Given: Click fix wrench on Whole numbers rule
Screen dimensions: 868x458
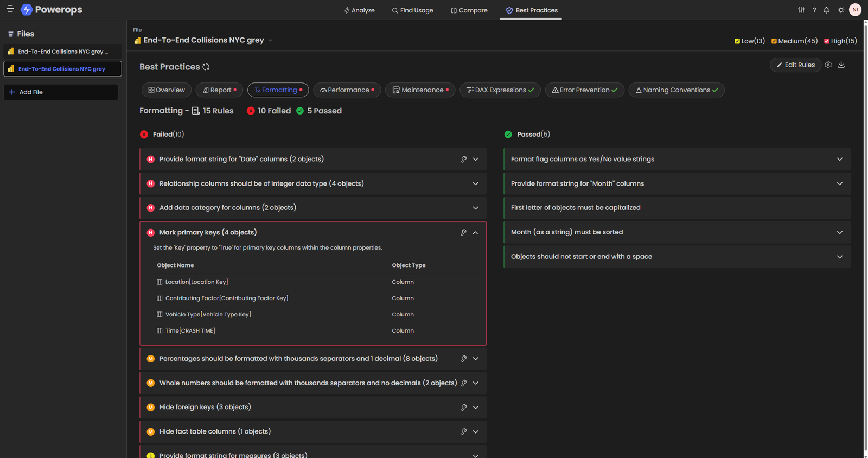Looking at the screenshot, I should pyautogui.click(x=464, y=383).
